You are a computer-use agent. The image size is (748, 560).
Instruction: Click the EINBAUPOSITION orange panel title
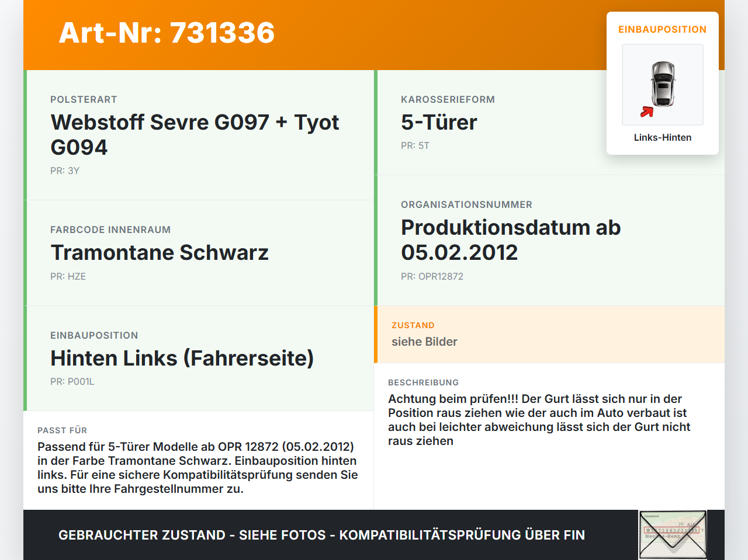663,29
